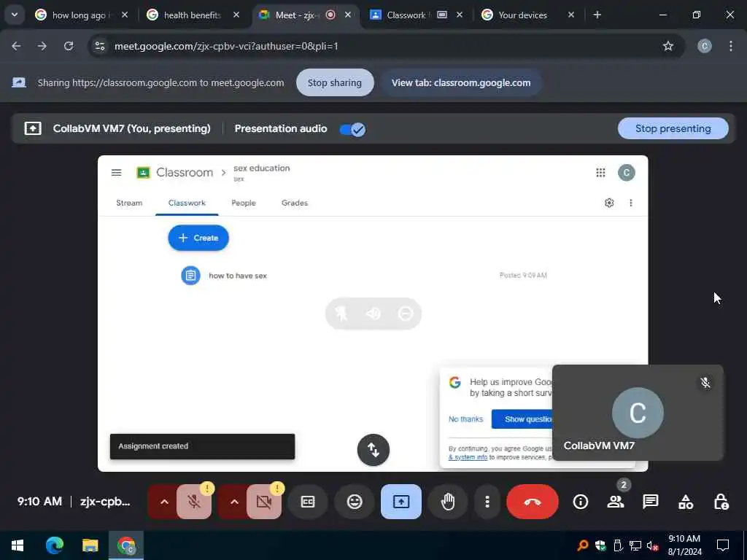Open the Stream tab in Classroom

[x=129, y=203]
